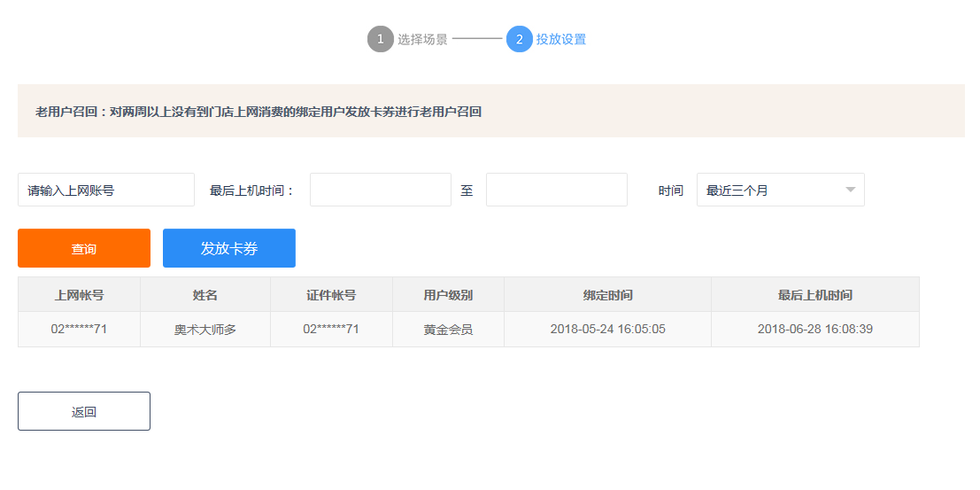Click the 绑定时间 column header

pos(608,295)
